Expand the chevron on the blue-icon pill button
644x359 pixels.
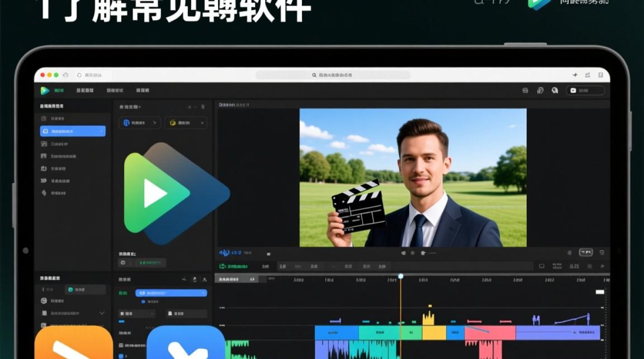click(x=154, y=123)
